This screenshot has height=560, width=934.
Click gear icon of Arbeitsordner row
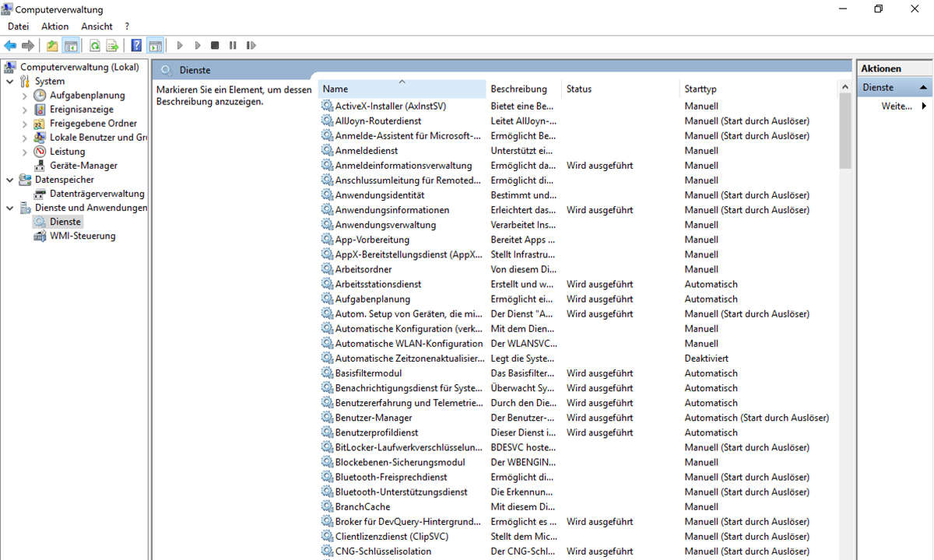(x=327, y=269)
